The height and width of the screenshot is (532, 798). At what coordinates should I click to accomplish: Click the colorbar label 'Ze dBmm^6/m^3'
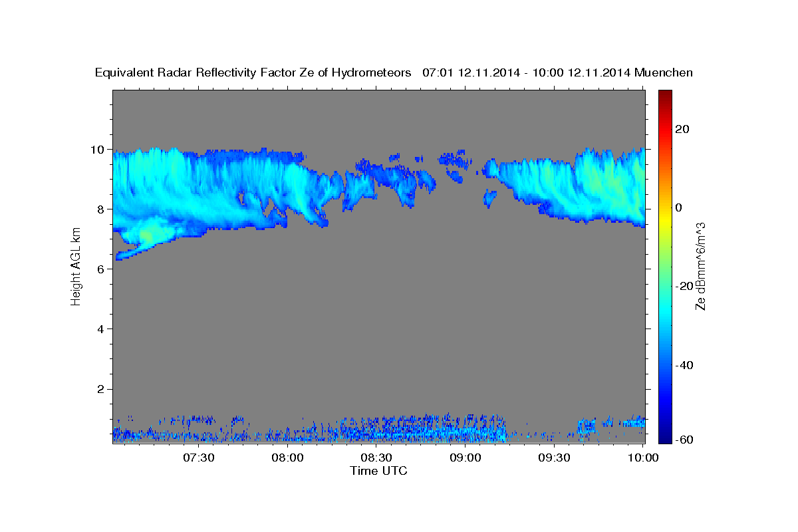(700, 265)
